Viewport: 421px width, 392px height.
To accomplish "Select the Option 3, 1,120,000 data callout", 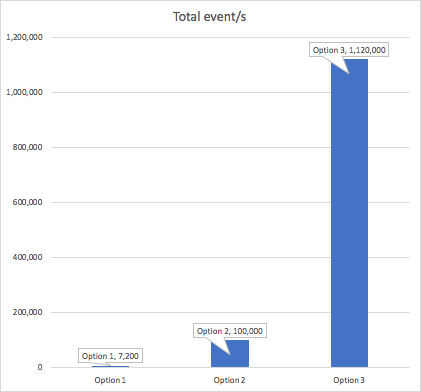I will tap(349, 50).
